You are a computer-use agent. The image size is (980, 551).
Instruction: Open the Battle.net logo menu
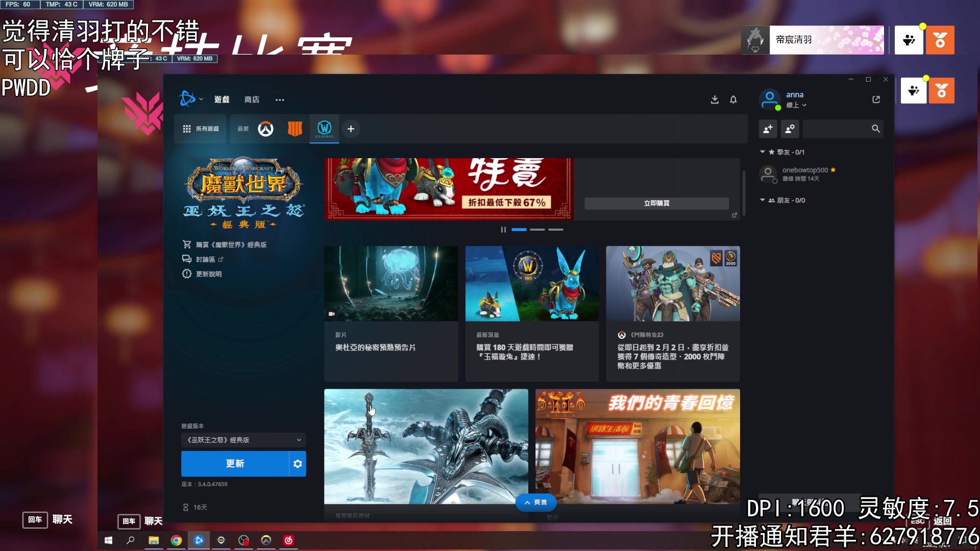pos(190,98)
